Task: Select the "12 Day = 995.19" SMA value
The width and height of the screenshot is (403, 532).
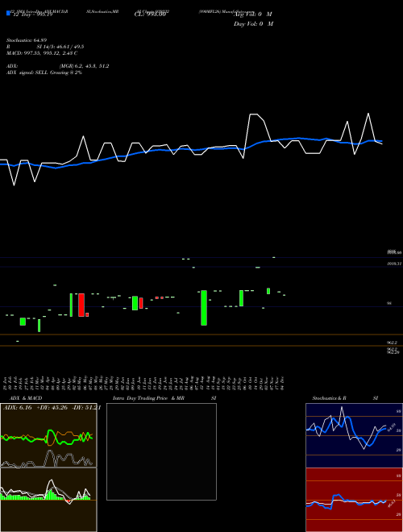Action: point(32,15)
